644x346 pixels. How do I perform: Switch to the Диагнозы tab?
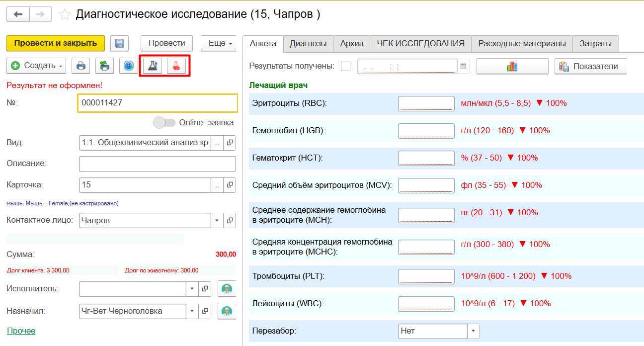(x=308, y=43)
